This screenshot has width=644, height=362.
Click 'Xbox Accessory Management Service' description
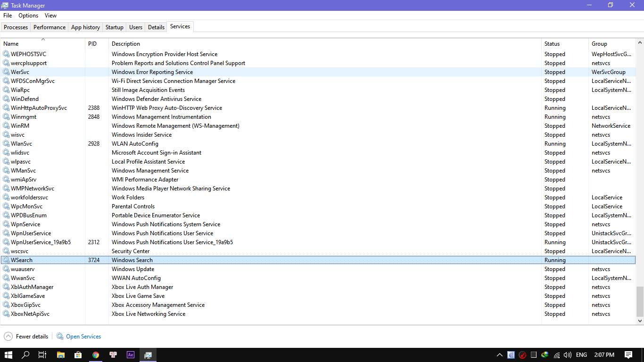158,305
